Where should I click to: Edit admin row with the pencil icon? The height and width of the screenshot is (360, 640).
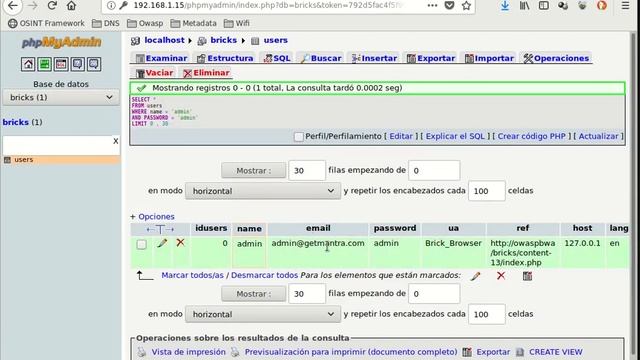(162, 243)
